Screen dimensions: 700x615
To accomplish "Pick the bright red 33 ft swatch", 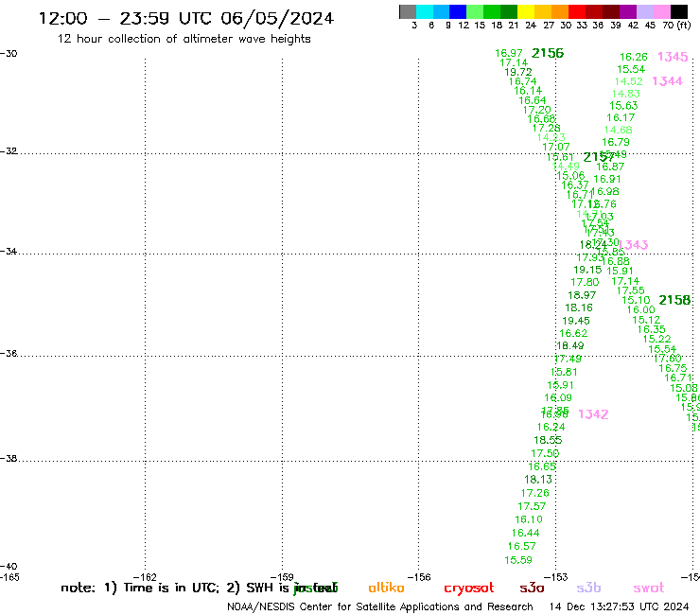I will pos(577,12).
